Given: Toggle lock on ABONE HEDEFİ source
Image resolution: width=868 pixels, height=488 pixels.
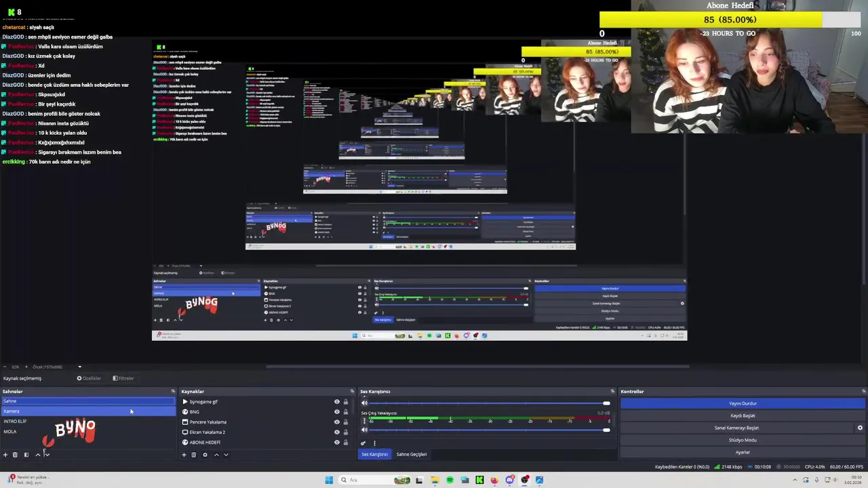Looking at the screenshot, I should [x=345, y=443].
